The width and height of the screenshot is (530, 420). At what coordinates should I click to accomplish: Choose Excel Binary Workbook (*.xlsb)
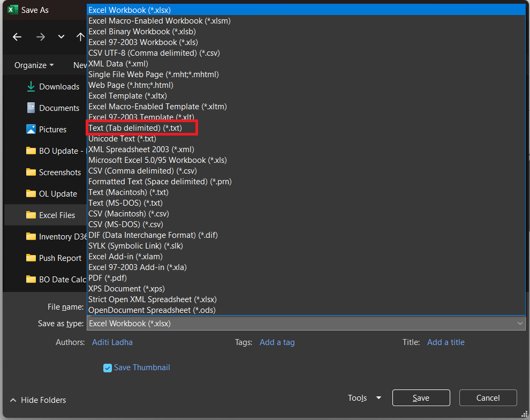click(x=306, y=32)
